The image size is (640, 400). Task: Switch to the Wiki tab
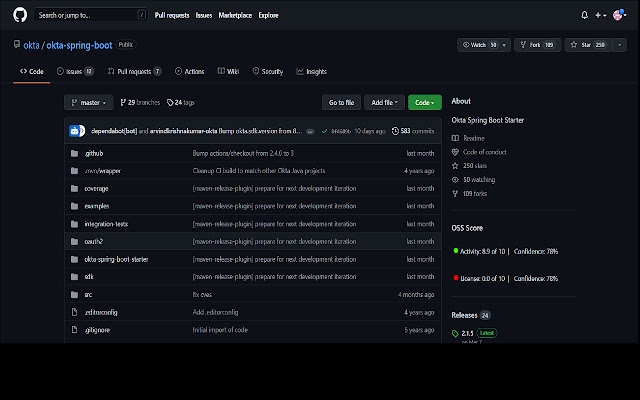click(228, 71)
